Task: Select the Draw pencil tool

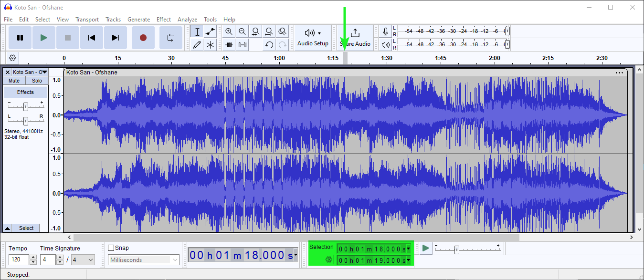Action: (197, 45)
